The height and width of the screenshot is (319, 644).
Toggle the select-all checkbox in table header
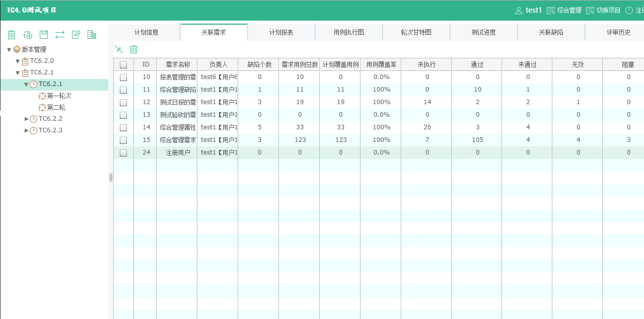[x=123, y=65]
